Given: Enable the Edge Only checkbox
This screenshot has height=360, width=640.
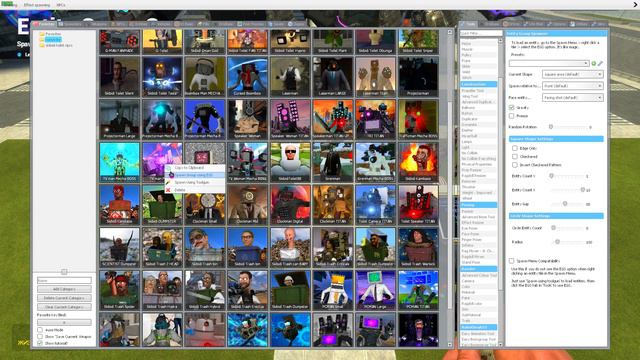Looking at the screenshot, I should pos(515,148).
